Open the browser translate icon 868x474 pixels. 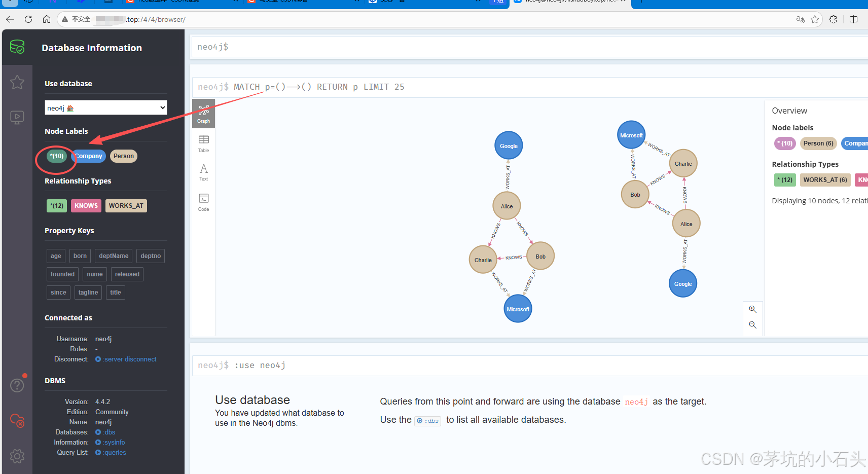(x=801, y=19)
